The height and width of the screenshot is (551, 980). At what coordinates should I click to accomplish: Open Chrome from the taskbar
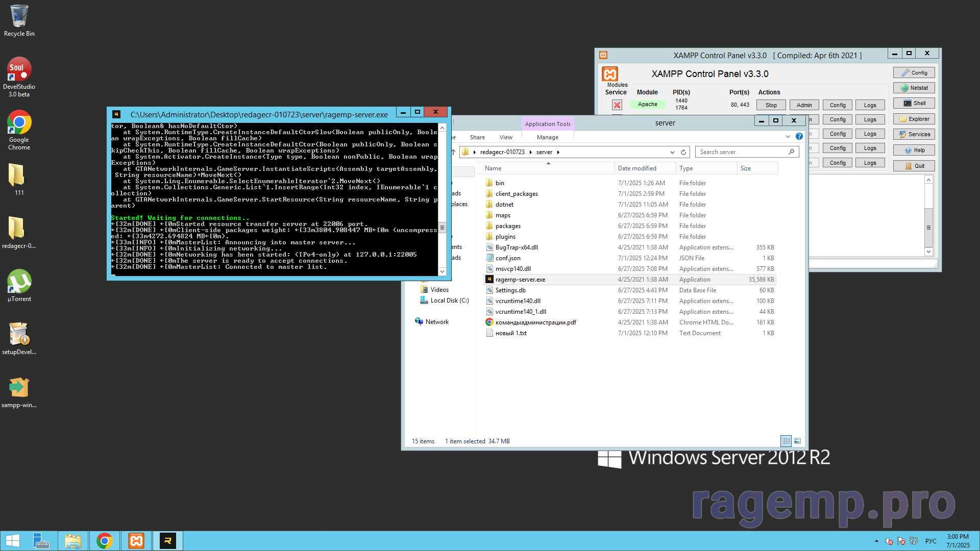point(104,541)
